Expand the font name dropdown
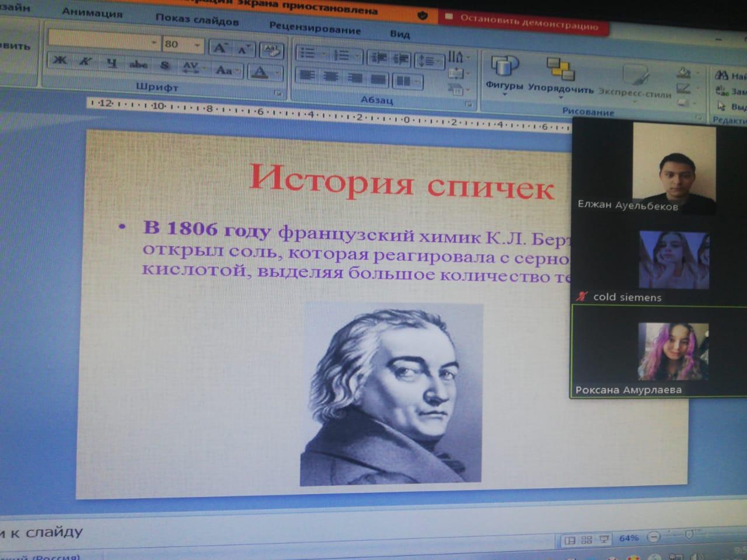The width and height of the screenshot is (747, 560). click(153, 43)
